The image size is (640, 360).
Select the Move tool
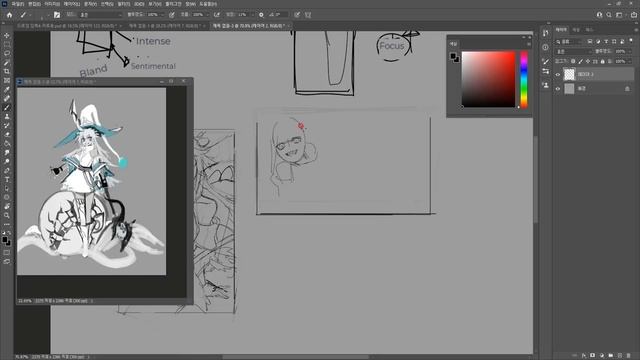(7, 36)
